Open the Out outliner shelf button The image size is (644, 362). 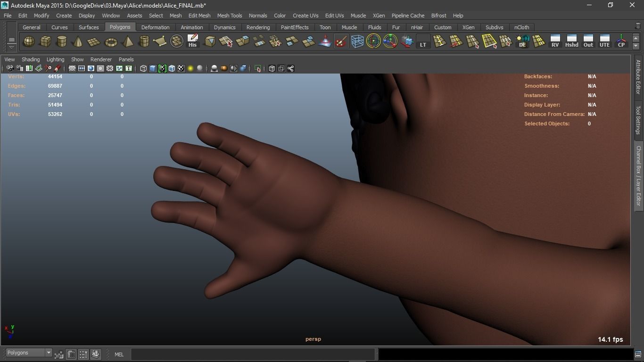(588, 41)
